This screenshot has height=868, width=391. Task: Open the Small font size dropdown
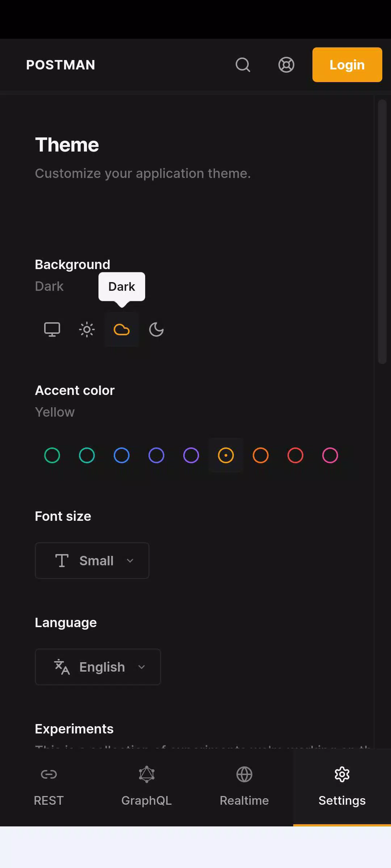(x=92, y=561)
